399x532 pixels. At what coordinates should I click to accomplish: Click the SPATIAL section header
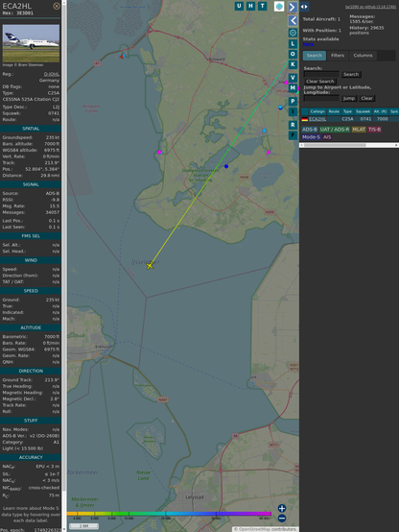pyautogui.click(x=31, y=129)
